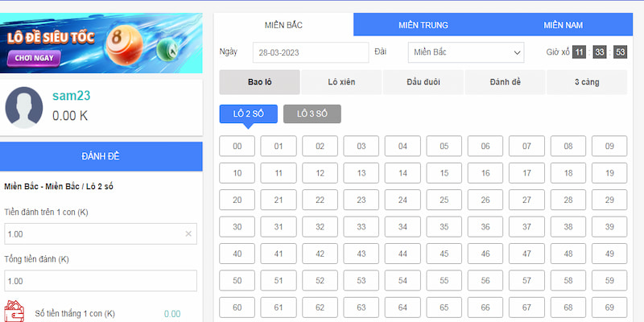Pick number 13 on the grid
The height and width of the screenshot is (322, 644).
tap(361, 173)
